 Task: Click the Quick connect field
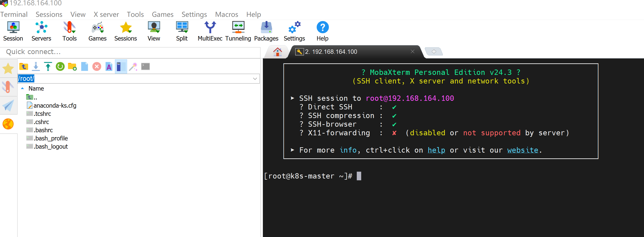[x=130, y=52]
